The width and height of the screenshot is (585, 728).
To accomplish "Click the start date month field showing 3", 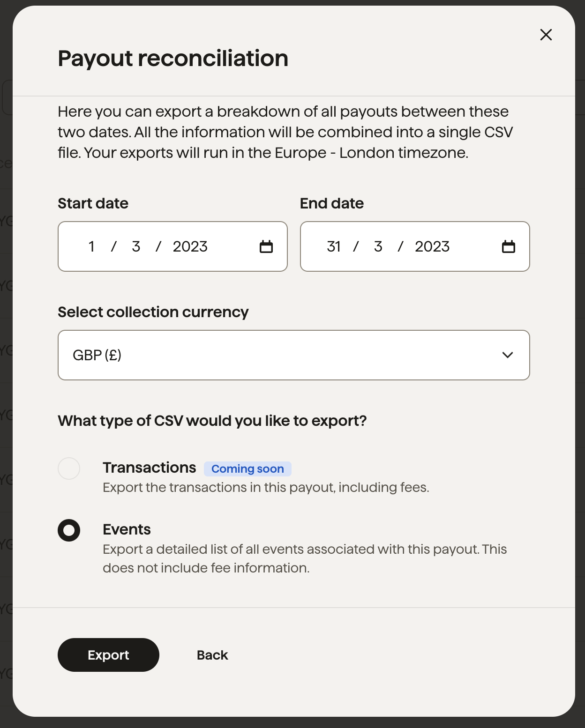I will pos(136,246).
